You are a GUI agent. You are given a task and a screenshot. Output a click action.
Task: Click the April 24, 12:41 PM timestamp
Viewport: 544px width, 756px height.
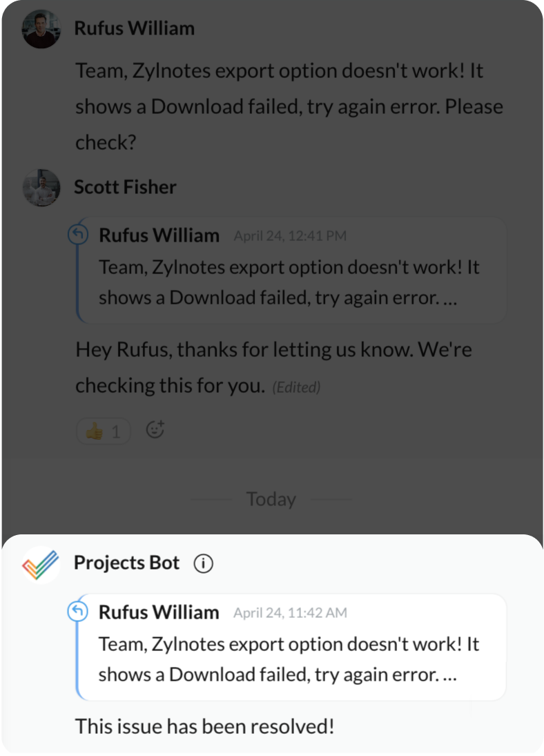[x=290, y=236]
